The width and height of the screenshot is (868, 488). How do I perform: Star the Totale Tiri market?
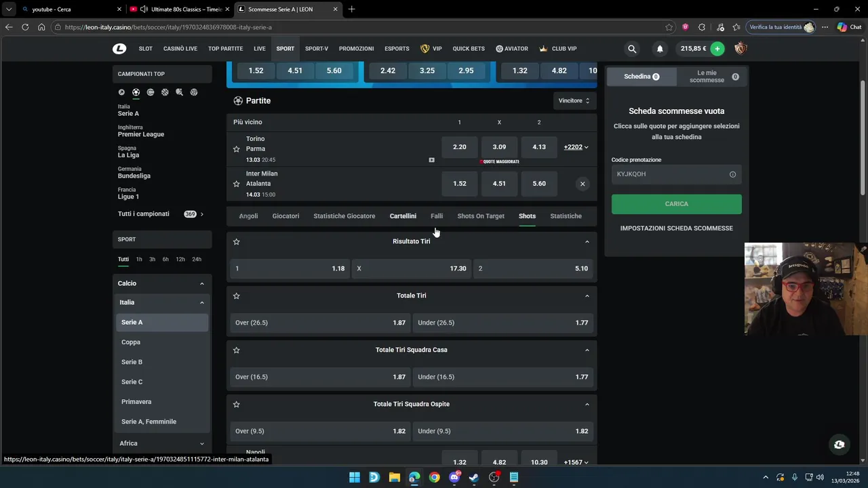point(237,296)
